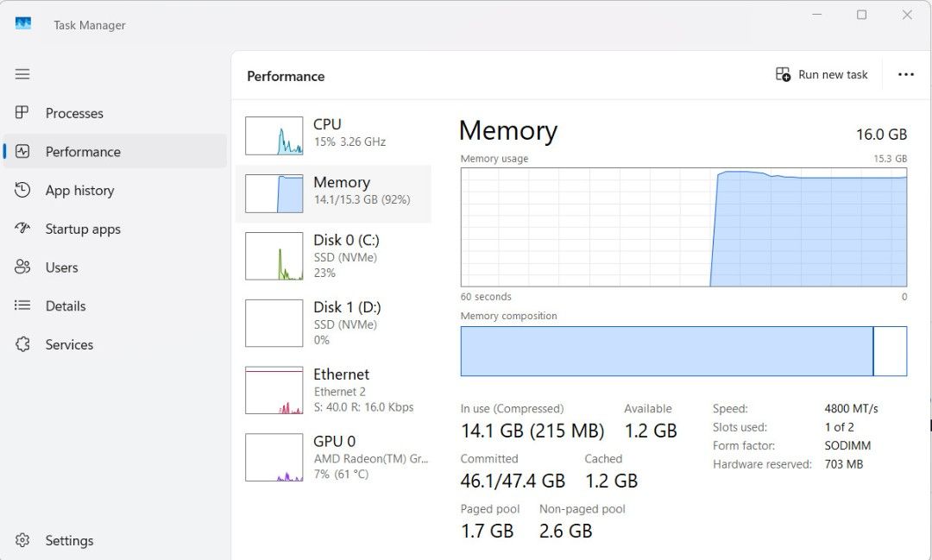Select Disk 0 (C:) resource item
This screenshot has height=560, width=932.
(x=333, y=256)
